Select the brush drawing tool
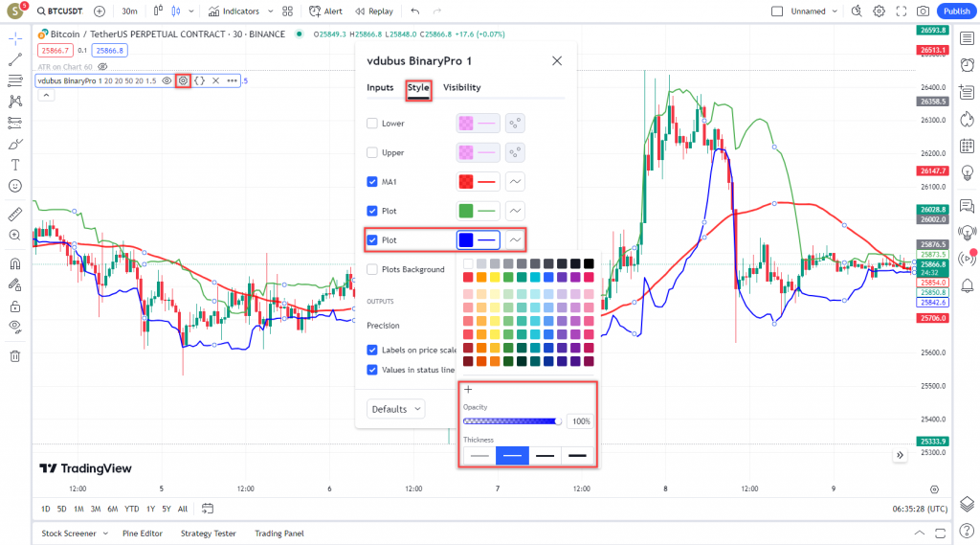Screen dimensions: 980x545 15,144
